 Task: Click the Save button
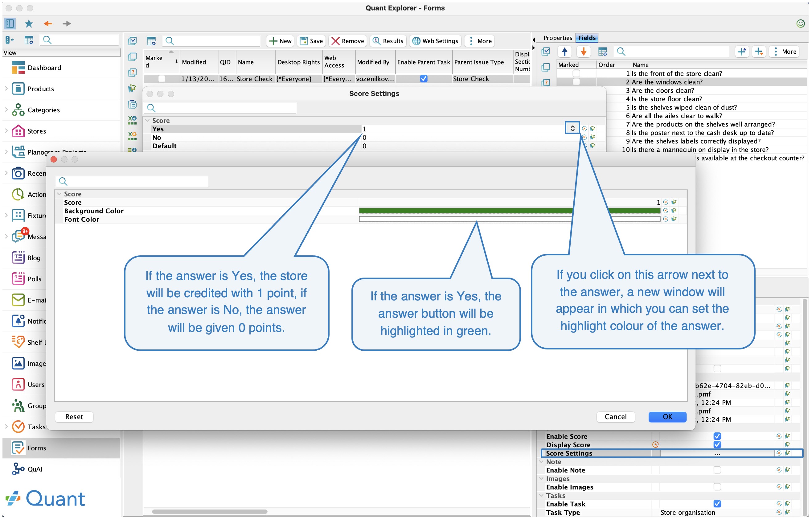311,41
